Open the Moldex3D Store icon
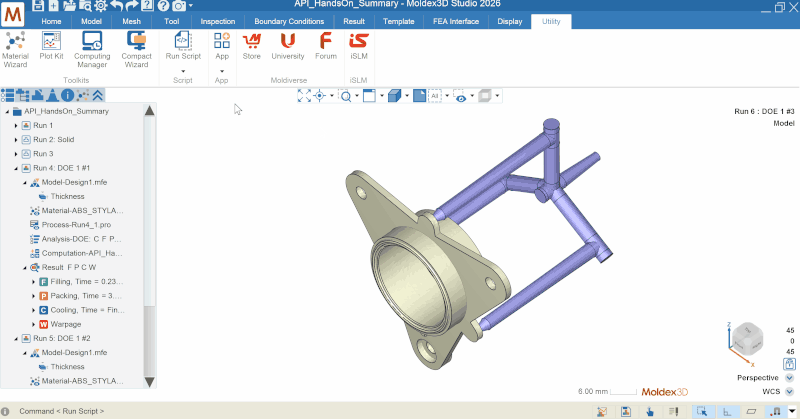Image resolution: width=800 pixels, height=419 pixels. pos(251,46)
